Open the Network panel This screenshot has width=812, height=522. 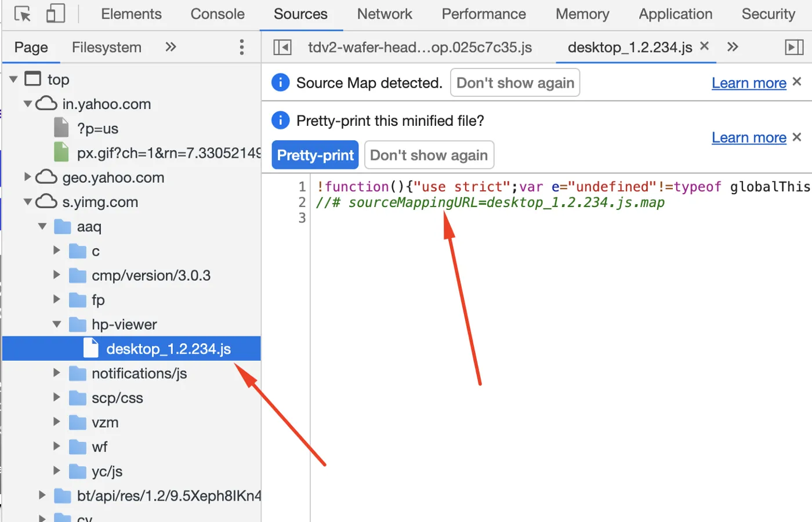(x=385, y=14)
